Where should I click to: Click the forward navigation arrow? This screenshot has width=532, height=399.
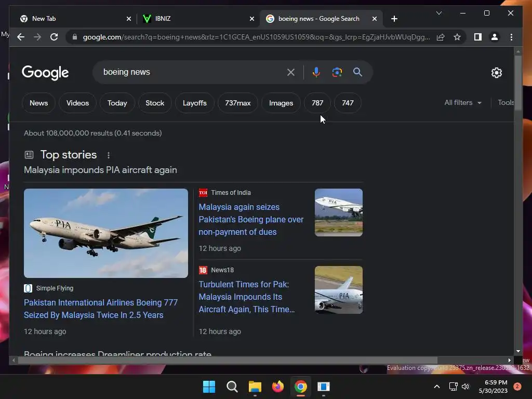coord(37,37)
